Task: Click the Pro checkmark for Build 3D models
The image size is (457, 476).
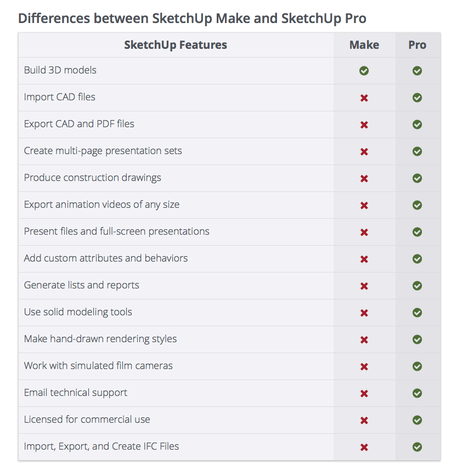Action: tap(417, 71)
